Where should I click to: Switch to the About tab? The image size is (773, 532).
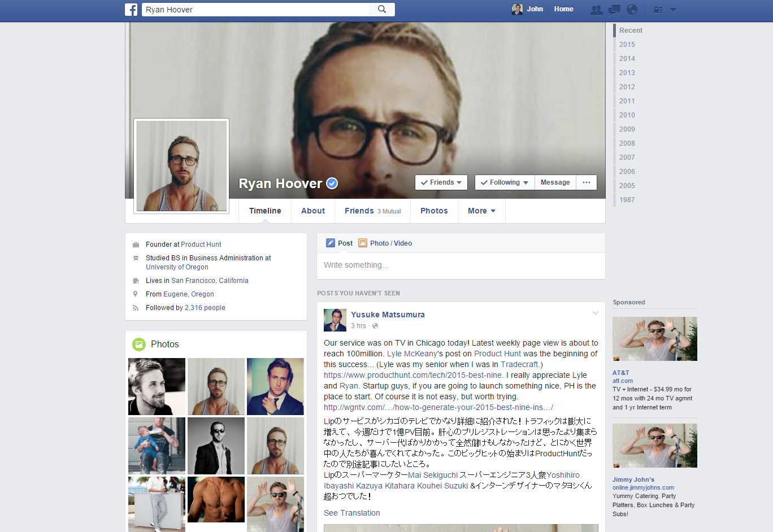click(x=313, y=211)
